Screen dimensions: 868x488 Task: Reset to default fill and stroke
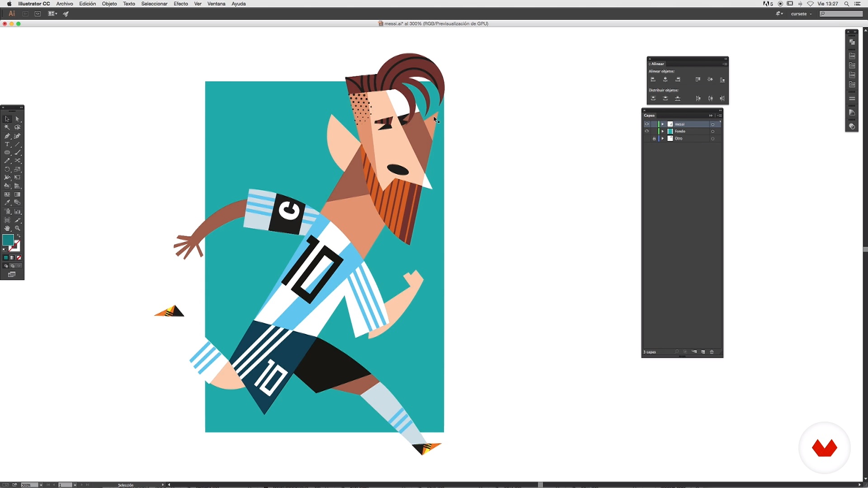pyautogui.click(x=5, y=249)
